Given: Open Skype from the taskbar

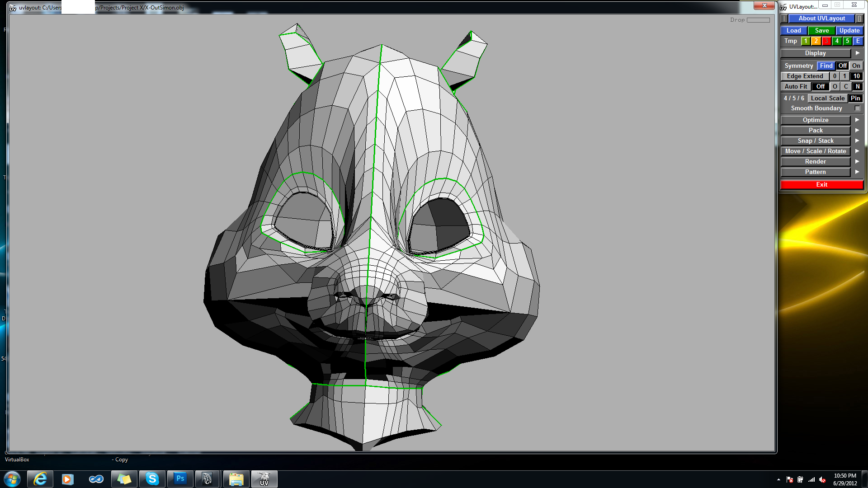Looking at the screenshot, I should tap(152, 479).
